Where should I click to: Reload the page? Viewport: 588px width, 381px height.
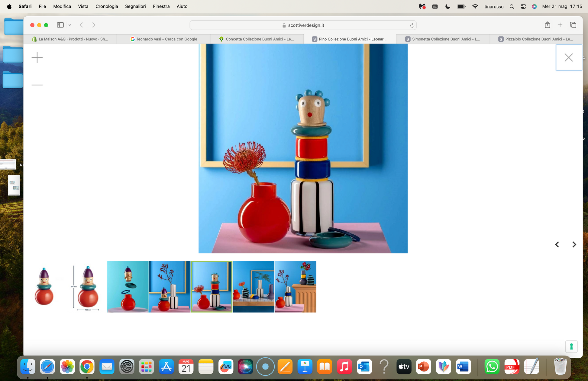tap(412, 25)
